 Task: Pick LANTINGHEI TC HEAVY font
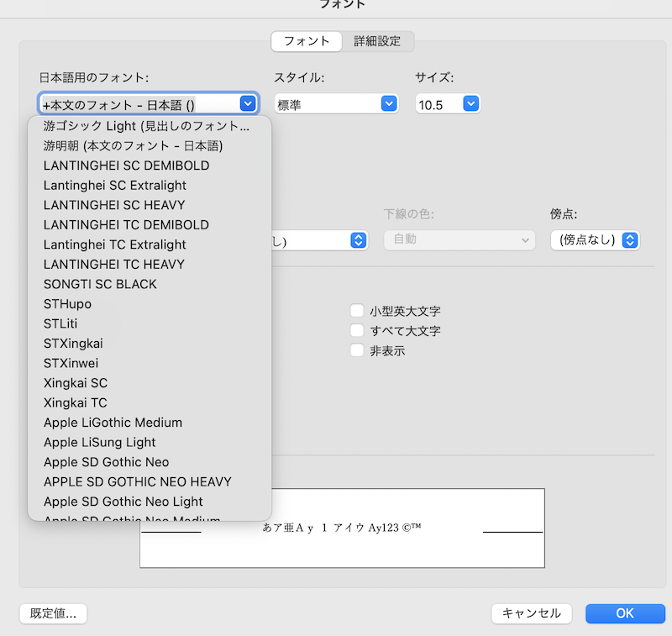point(150,264)
